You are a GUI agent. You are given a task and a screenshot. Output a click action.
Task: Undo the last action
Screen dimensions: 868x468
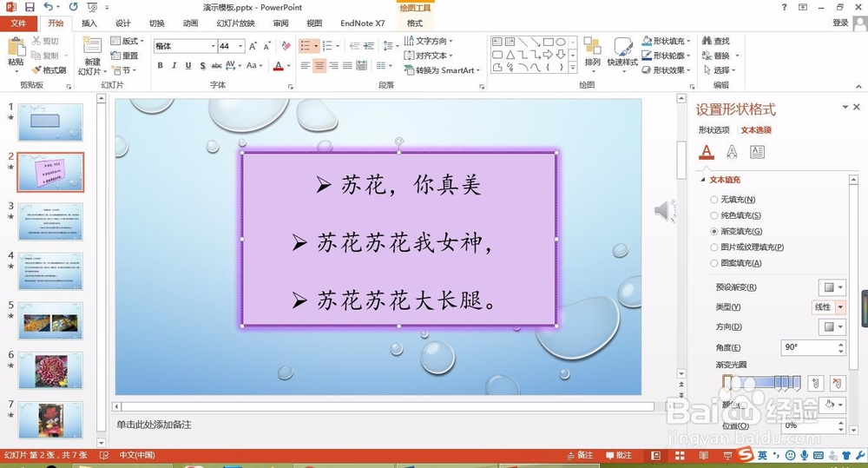(x=48, y=7)
